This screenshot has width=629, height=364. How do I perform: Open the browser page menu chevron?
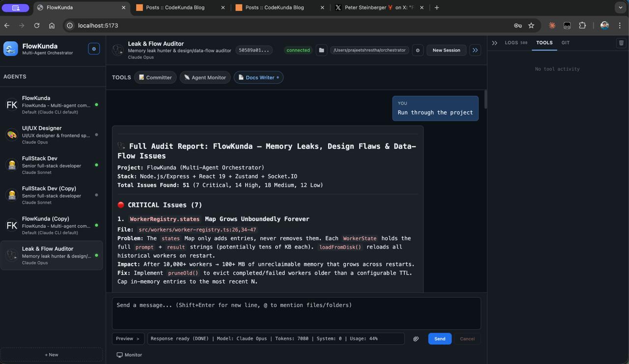coord(620,7)
